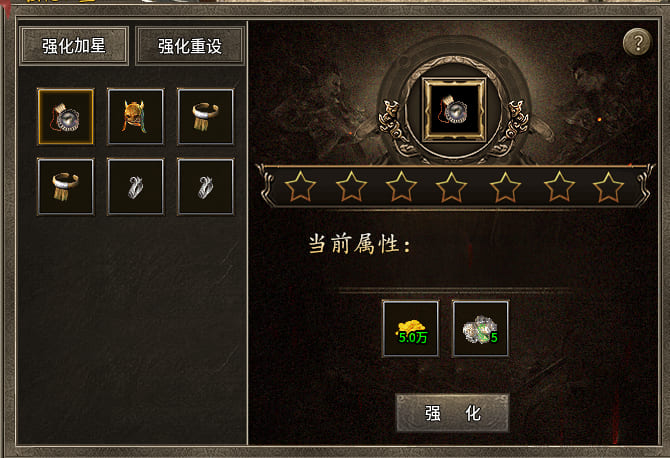Click the fourth middle enhancement star
670x458 pixels.
click(451, 187)
